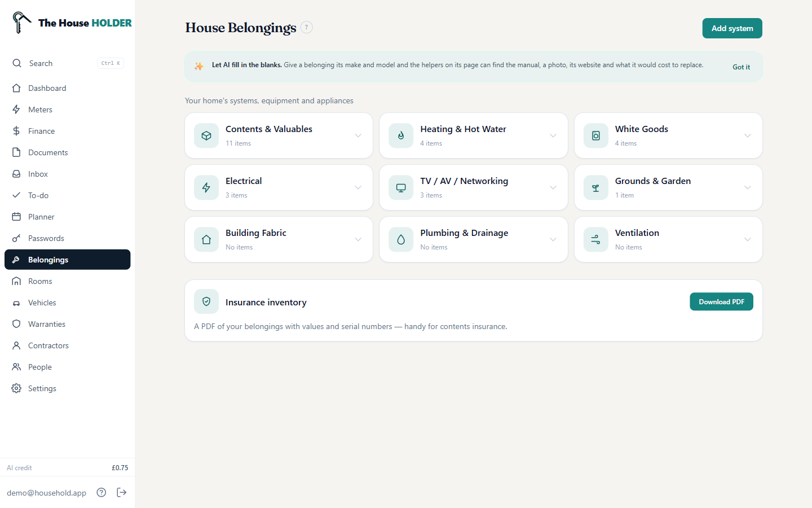Screen dimensions: 812x508
Task: Open the Finance section
Action: pos(68,131)
